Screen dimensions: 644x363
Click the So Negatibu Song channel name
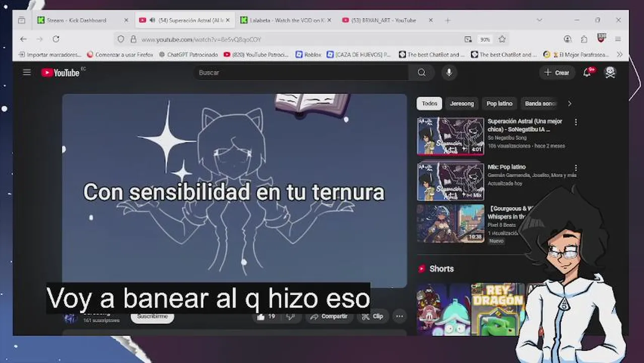[507, 138]
